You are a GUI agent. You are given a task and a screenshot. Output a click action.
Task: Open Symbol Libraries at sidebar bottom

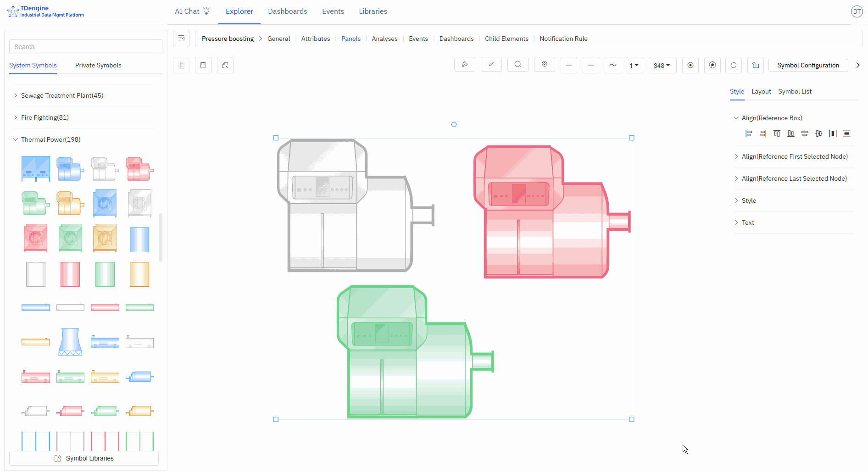(x=84, y=458)
